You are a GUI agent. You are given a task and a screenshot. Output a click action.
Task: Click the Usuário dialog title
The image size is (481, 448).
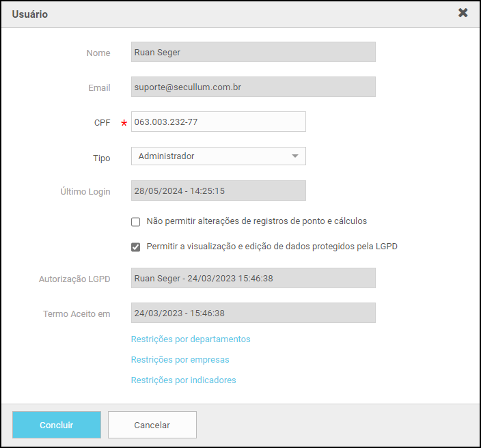pyautogui.click(x=30, y=14)
